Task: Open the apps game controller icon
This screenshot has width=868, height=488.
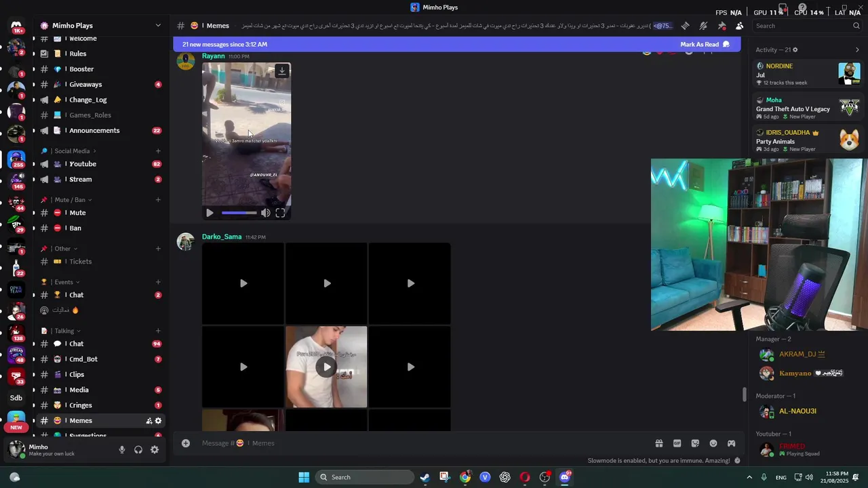Action: [732, 443]
